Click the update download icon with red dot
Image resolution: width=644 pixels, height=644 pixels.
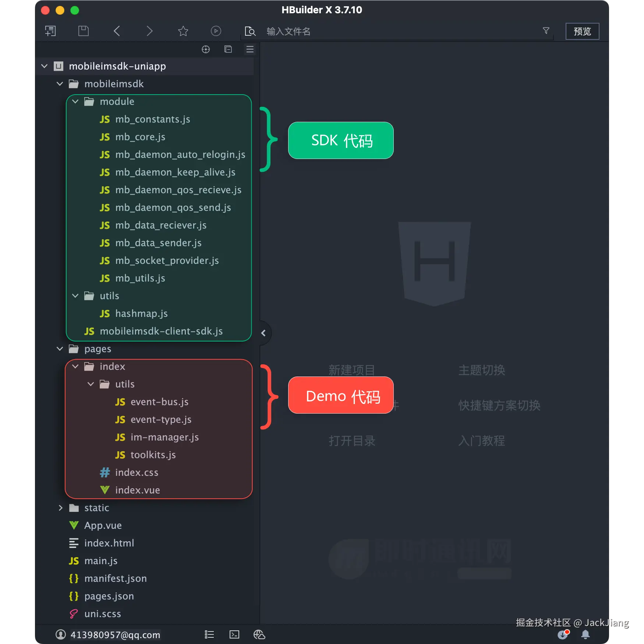pos(563,635)
